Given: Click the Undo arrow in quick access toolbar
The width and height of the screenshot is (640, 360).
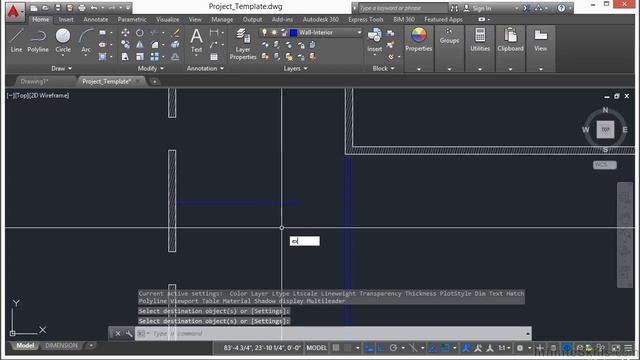Looking at the screenshot, I should point(94,8).
